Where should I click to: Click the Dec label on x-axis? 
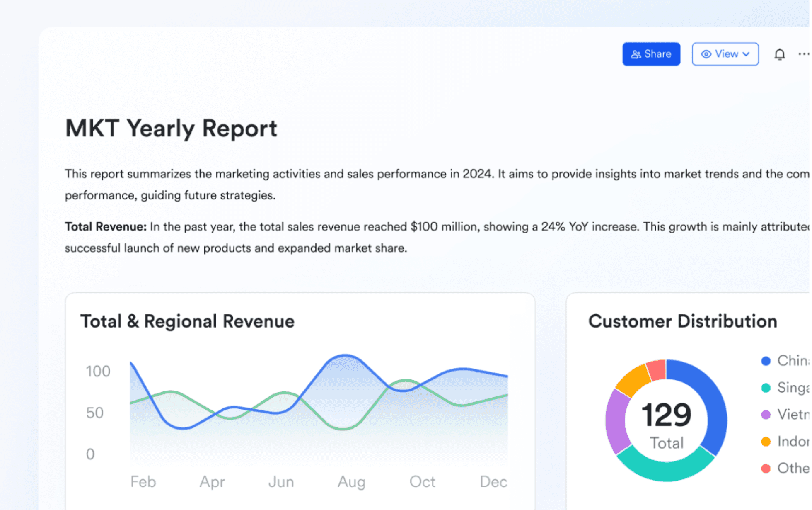(493, 482)
